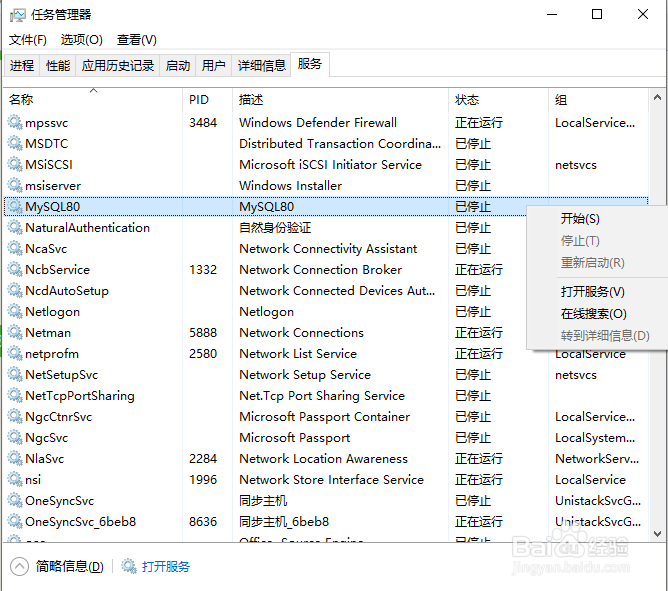Click the gear icon beside msiserver
The width and height of the screenshot is (668, 591).
pos(15,185)
